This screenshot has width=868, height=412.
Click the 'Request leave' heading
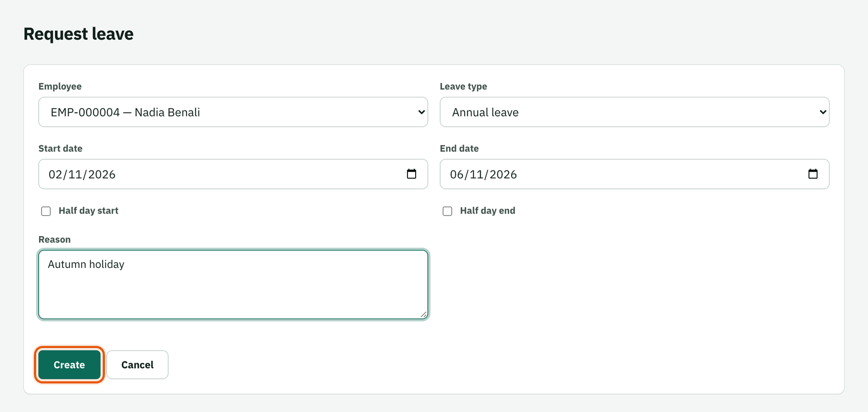click(79, 34)
